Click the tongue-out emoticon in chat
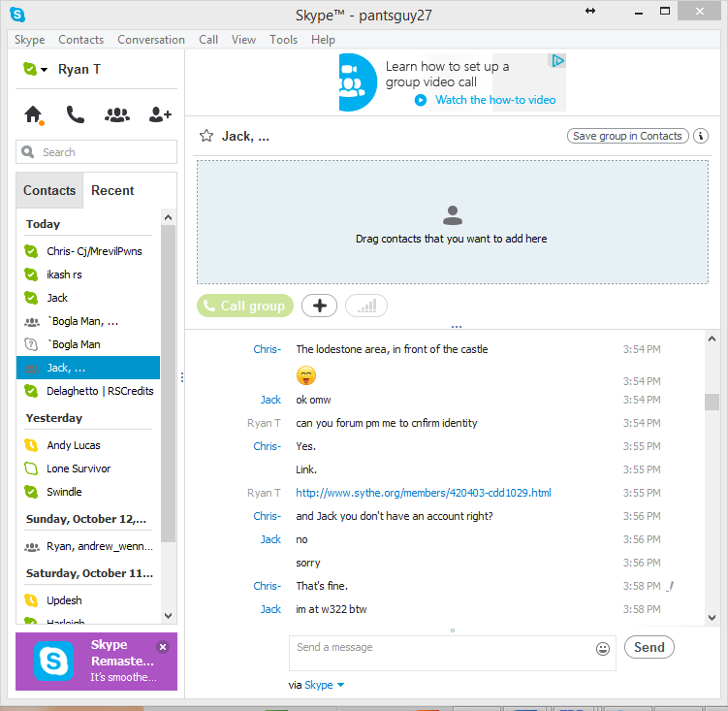The image size is (728, 711). 306,375
